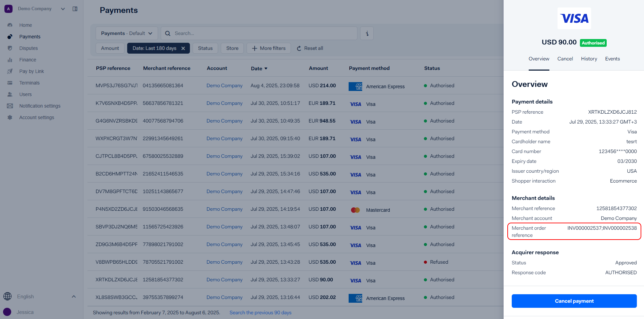The height and width of the screenshot is (319, 644).
Task: Open Demo Company link in the XL8S8SWB3GCC row
Action: click(225, 297)
